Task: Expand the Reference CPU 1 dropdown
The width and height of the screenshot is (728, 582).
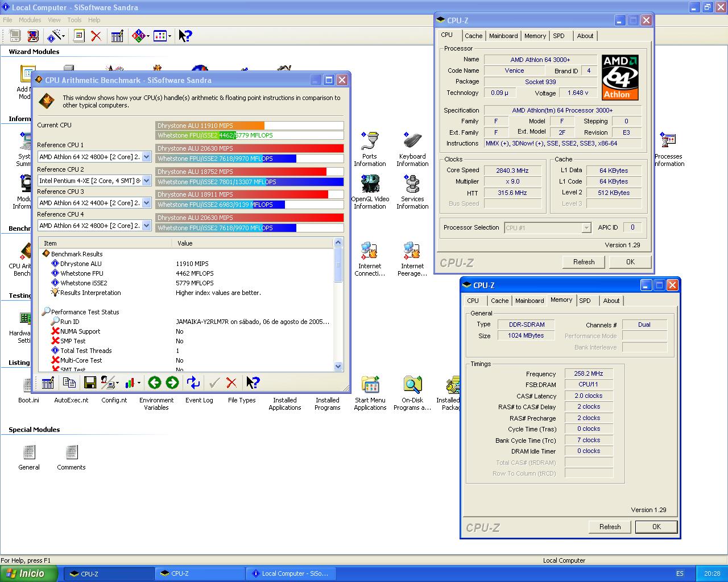Action: [146, 157]
